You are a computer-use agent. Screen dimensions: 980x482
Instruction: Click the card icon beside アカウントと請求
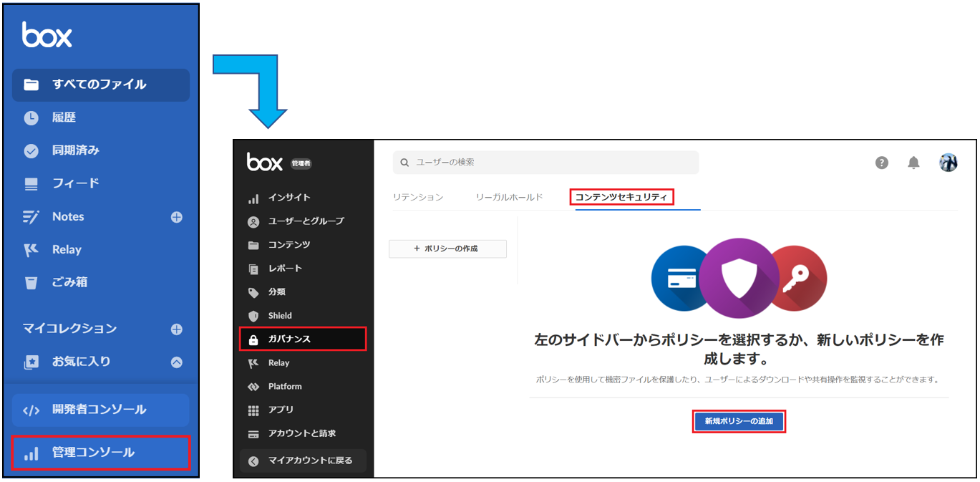(253, 435)
